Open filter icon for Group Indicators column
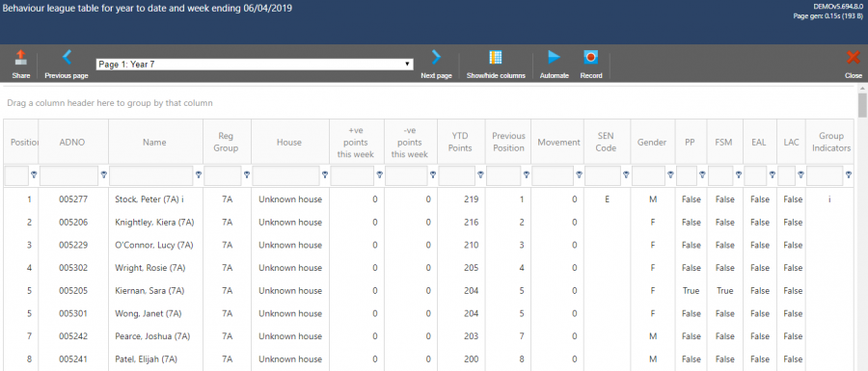Viewport: 868px width, 371px height. click(x=848, y=174)
